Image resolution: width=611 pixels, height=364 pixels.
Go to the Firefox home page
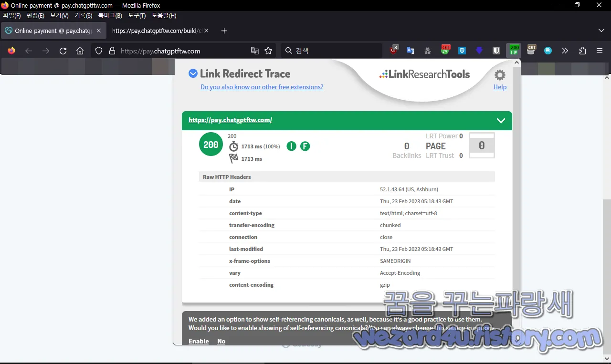pyautogui.click(x=80, y=51)
